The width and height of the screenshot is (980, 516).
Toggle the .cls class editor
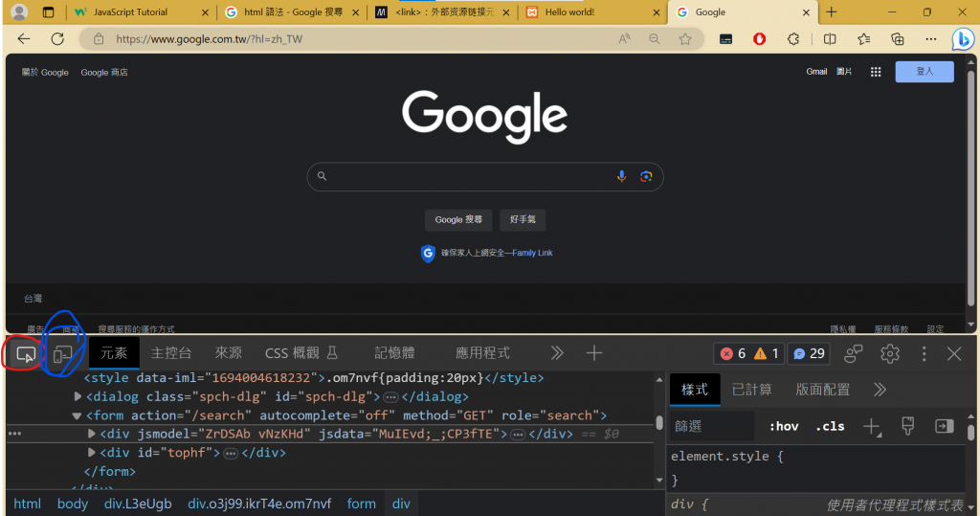[830, 427]
